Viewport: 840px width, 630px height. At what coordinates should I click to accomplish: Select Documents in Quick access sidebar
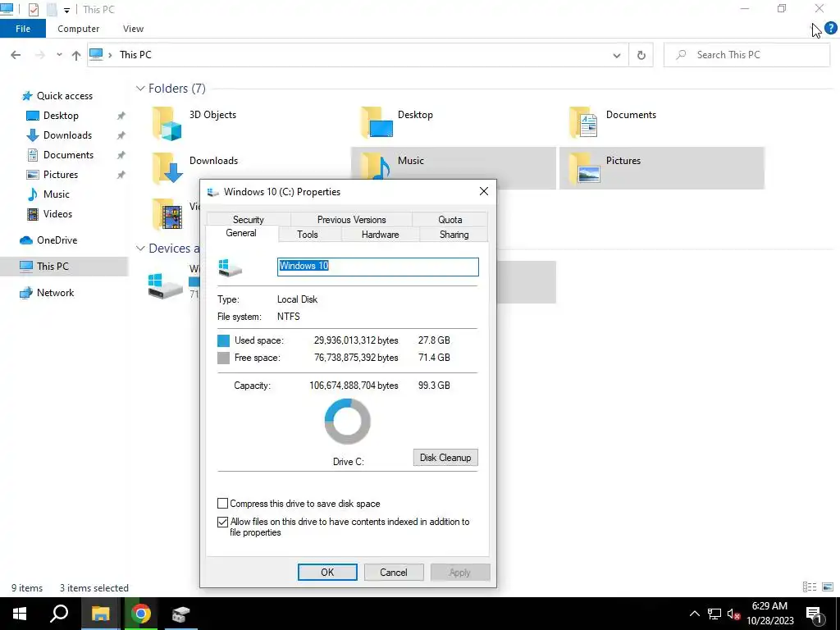68,155
